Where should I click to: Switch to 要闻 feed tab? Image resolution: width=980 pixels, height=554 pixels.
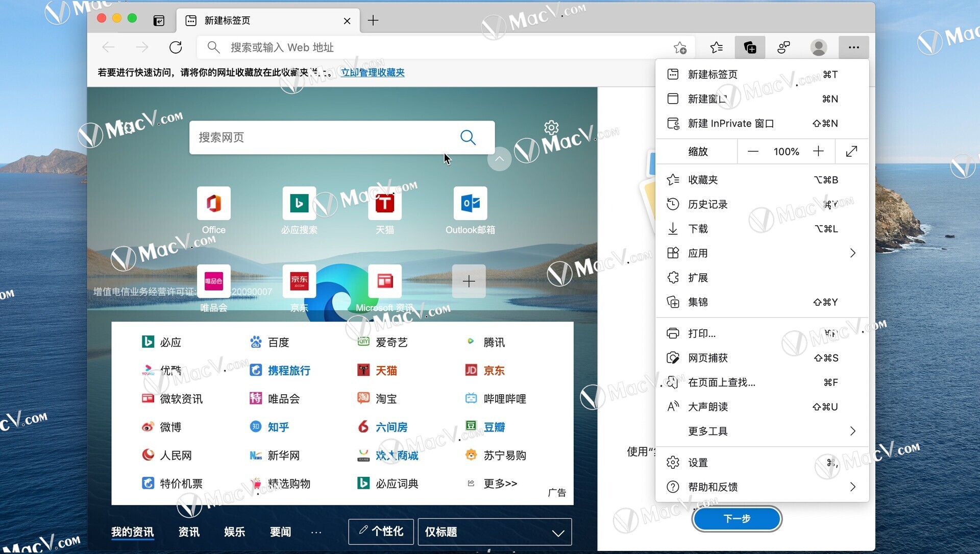pyautogui.click(x=280, y=532)
